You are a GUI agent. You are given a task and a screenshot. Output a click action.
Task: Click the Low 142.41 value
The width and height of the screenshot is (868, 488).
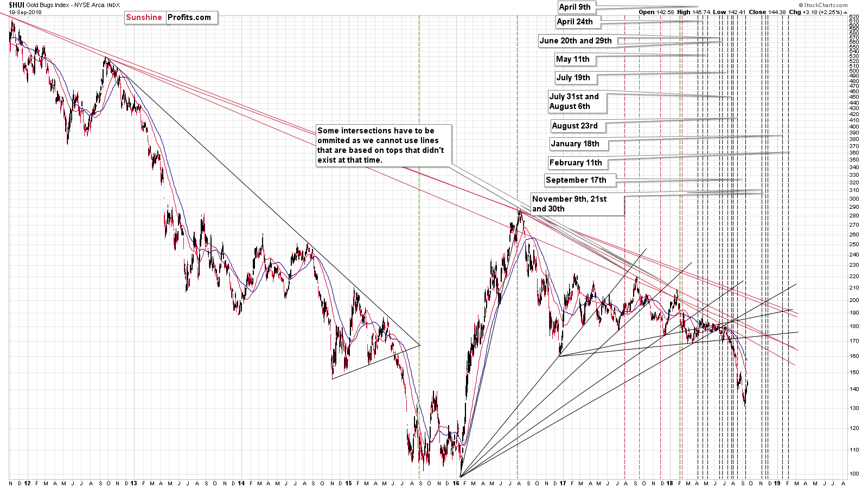click(730, 12)
